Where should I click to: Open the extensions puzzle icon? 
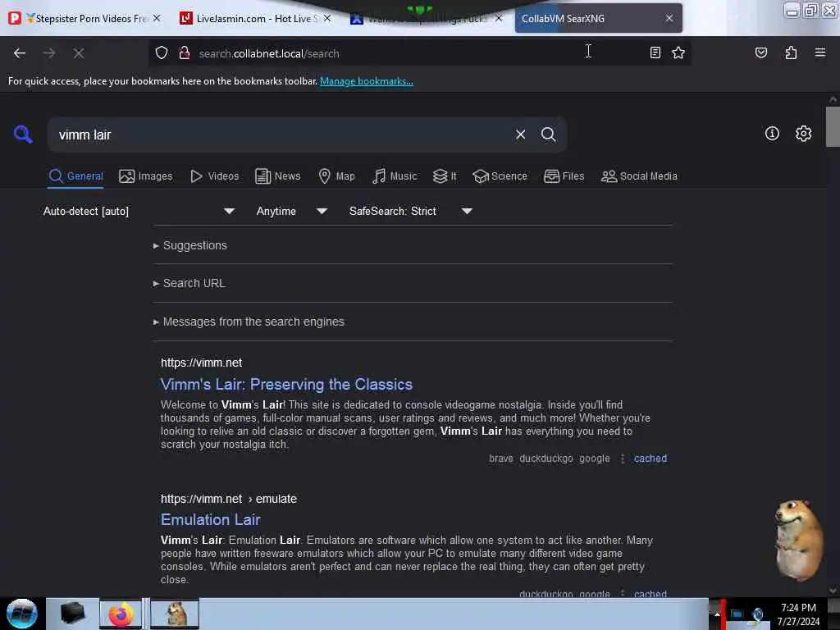coord(791,52)
